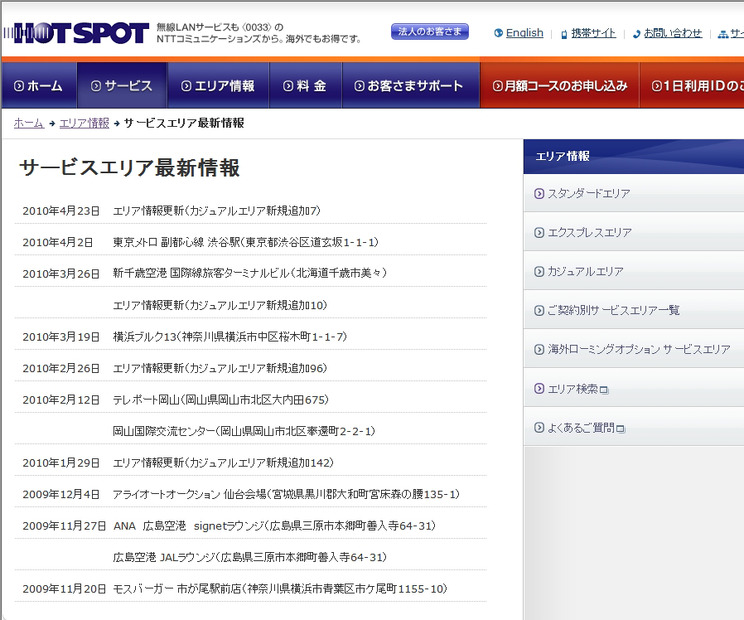Screen dimensions: 744x620
Task: Open the 携帯サイト link
Action: coord(593,33)
